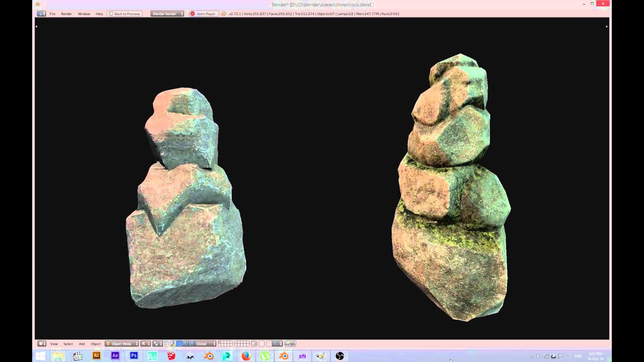Viewport: 644px width, 362px height.
Task: Click the Blender logo beside version text
Action: click(224, 14)
